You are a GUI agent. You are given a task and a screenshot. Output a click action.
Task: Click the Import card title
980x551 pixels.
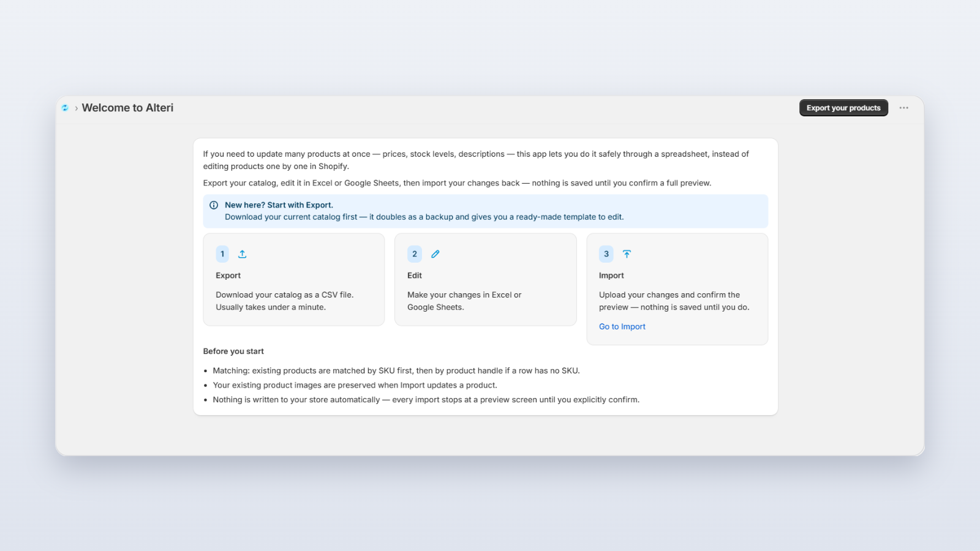coord(611,275)
